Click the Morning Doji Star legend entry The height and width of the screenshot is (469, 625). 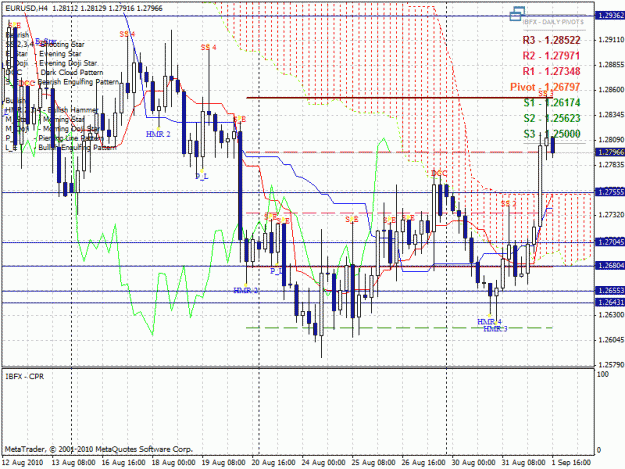tap(71, 128)
